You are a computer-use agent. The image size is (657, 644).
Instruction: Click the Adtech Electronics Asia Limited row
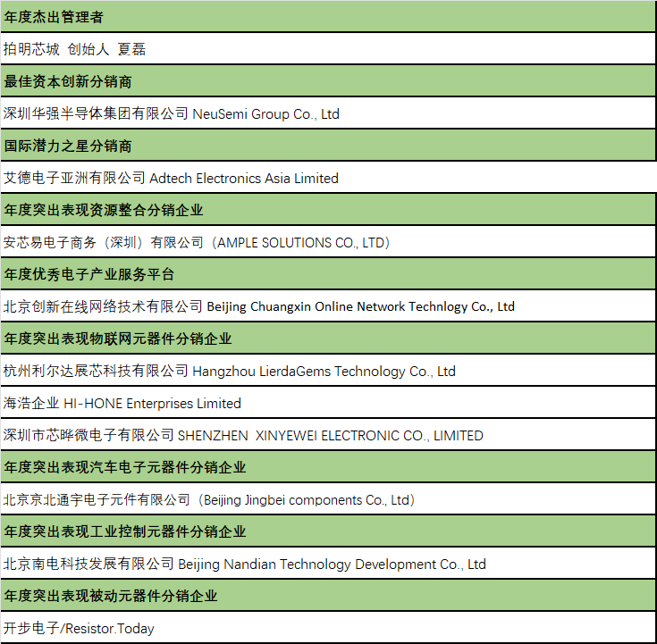pyautogui.click(x=328, y=178)
